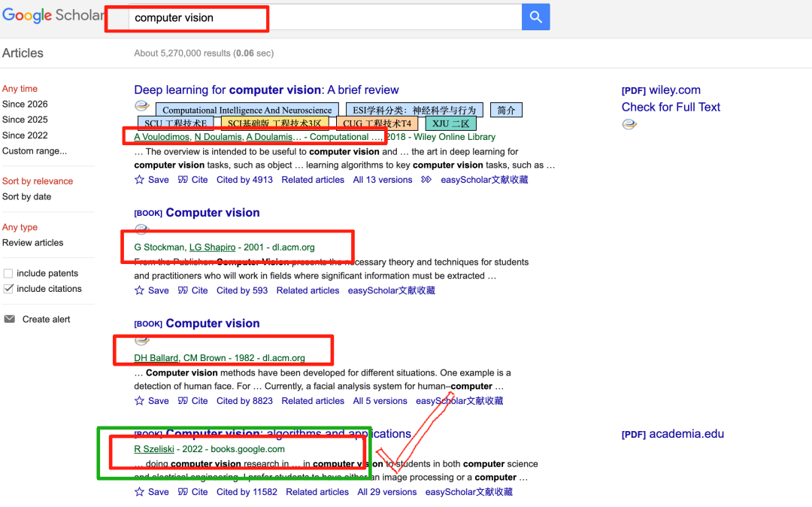The width and height of the screenshot is (812, 507).
Task: Click Check for Full Text link
Action: click(x=671, y=108)
